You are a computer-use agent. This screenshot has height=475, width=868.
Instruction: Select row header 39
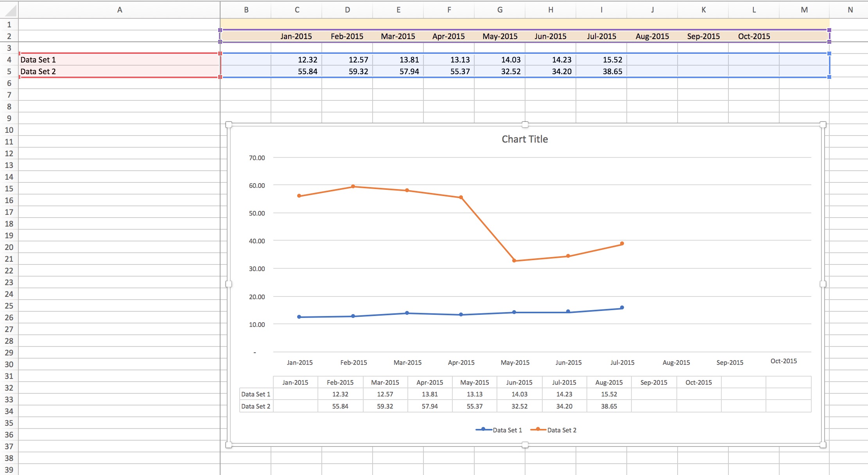(x=9, y=470)
